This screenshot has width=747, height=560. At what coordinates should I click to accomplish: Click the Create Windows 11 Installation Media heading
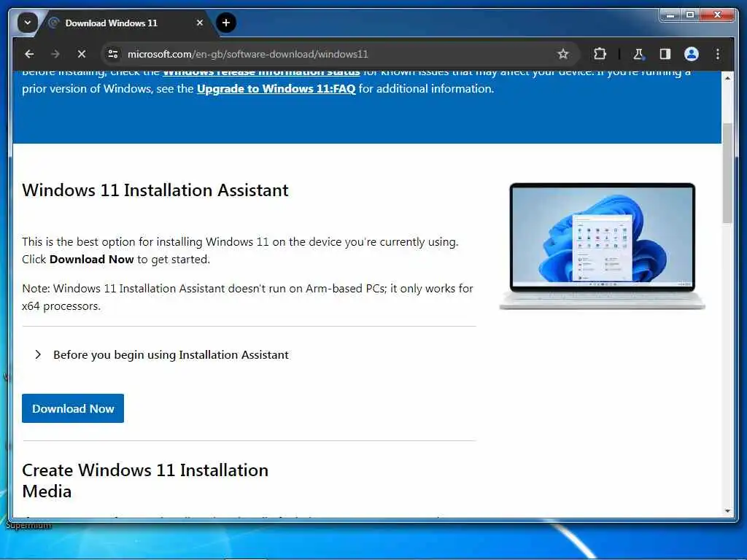click(145, 481)
